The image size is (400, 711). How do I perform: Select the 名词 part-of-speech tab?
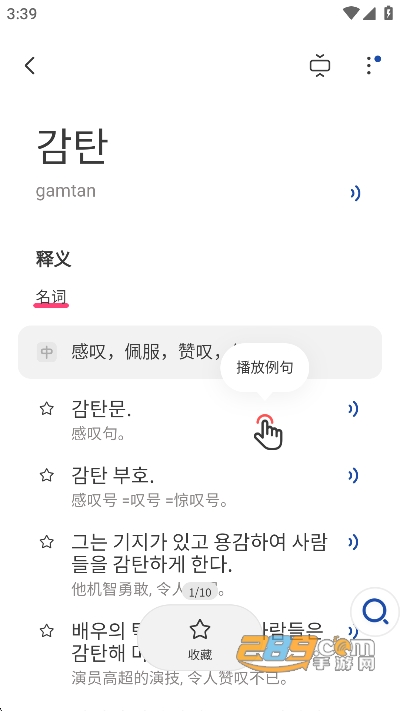click(x=51, y=298)
